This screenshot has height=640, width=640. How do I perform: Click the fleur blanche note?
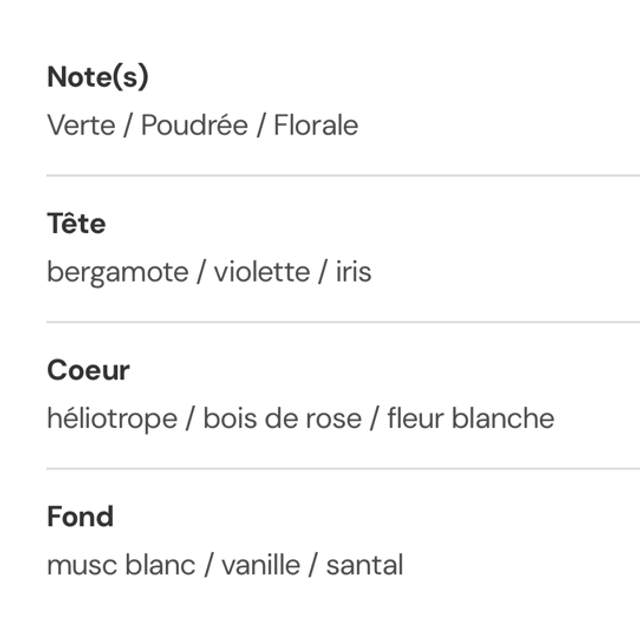point(470,418)
